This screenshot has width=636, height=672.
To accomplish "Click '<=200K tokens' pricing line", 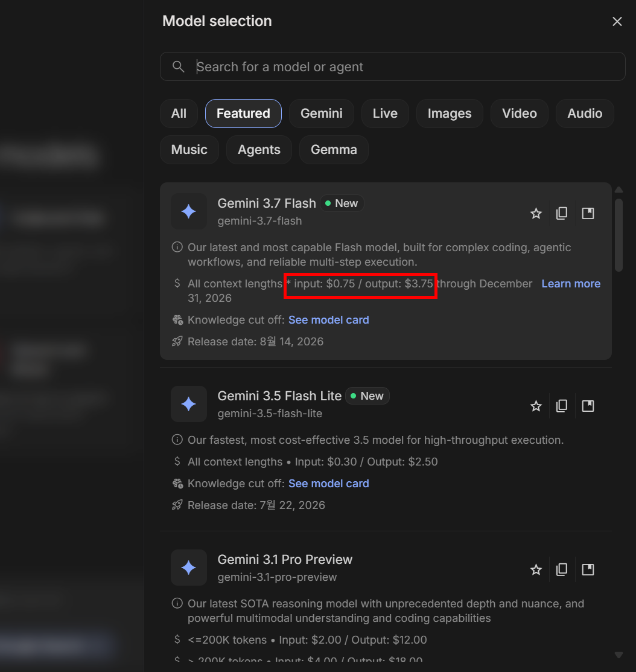I will [x=307, y=640].
